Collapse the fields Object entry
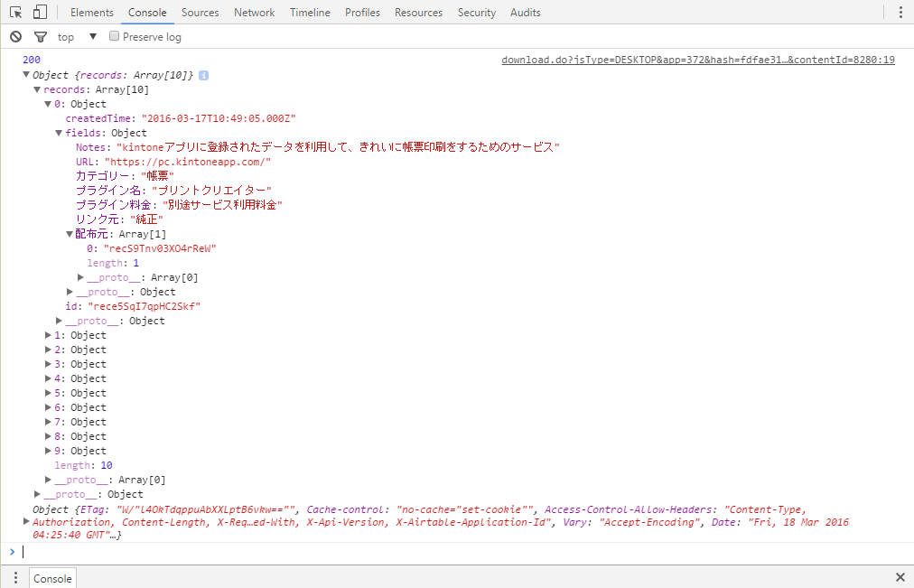The width and height of the screenshot is (914, 588). (x=58, y=133)
